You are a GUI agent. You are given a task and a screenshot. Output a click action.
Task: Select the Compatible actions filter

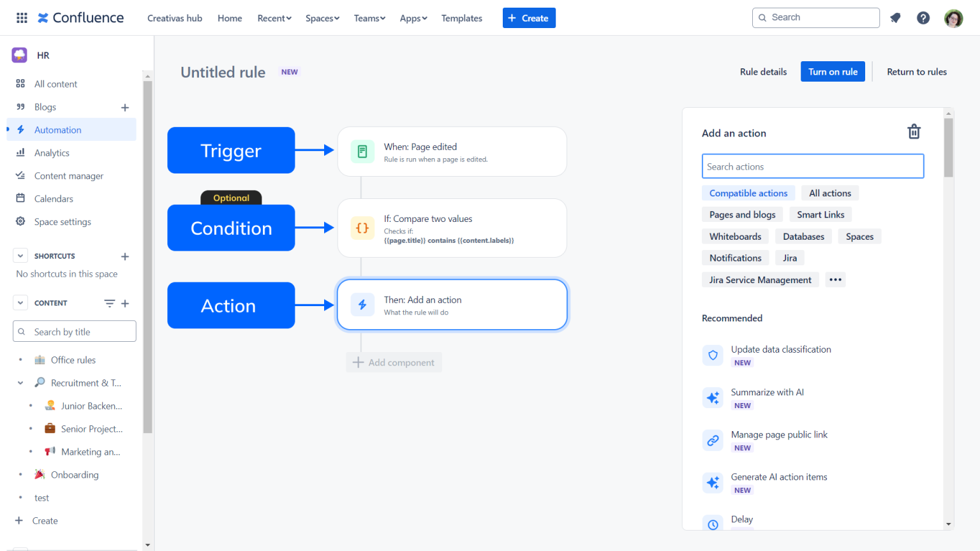[x=748, y=193]
